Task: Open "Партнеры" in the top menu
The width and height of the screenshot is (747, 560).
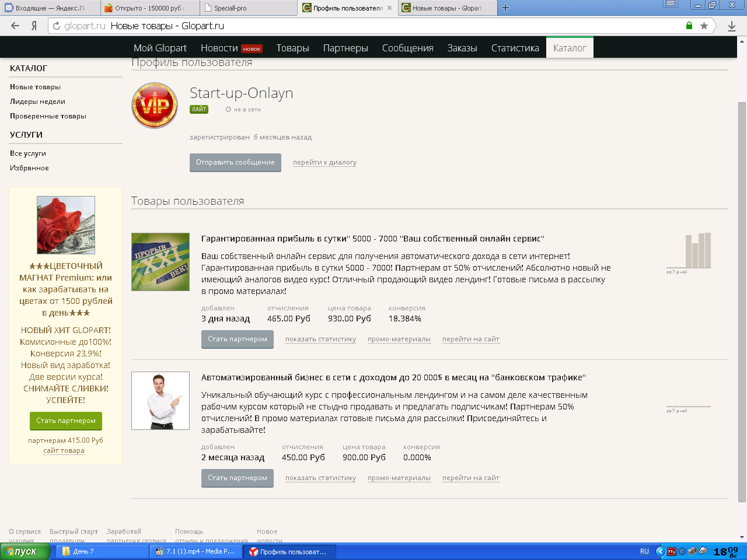Action: 345,48
